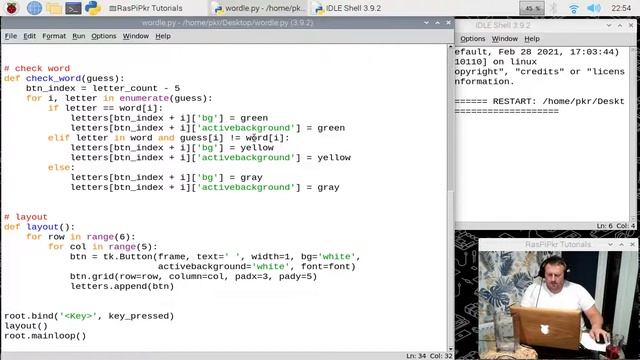The height and width of the screenshot is (360, 640).
Task: Click the volume speaker tray icon
Action: point(593,8)
